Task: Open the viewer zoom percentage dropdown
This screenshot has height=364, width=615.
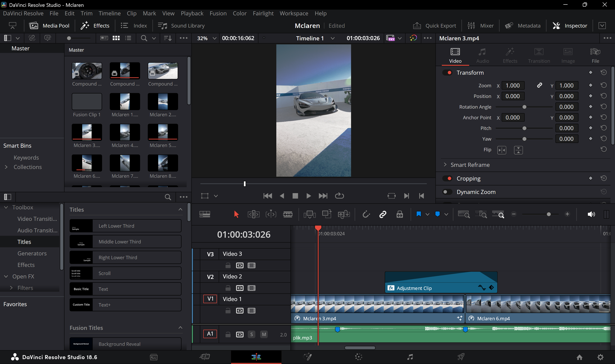Action: click(214, 38)
